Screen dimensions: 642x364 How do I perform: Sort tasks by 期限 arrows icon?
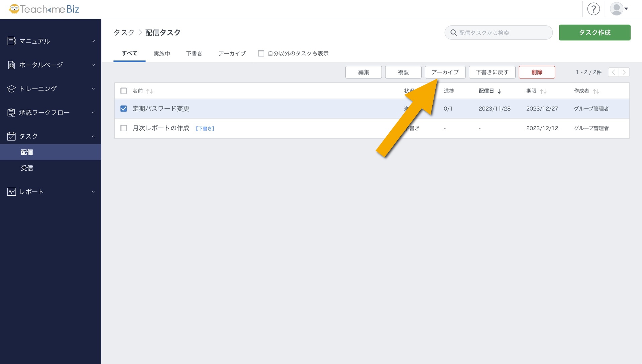(543, 91)
